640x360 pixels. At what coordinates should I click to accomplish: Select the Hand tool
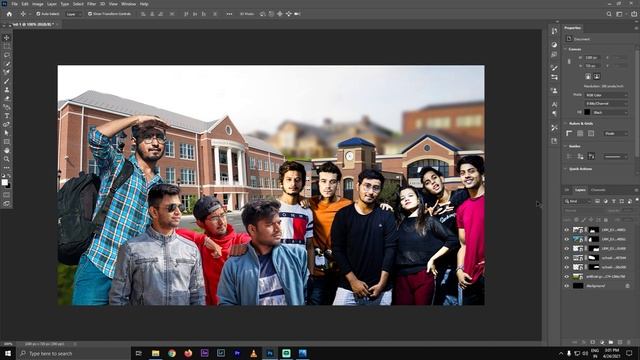pyautogui.click(x=7, y=150)
